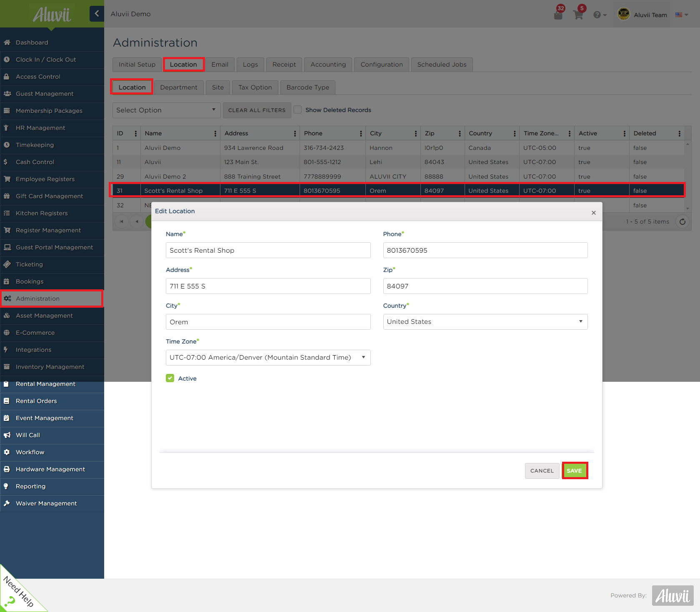The image size is (700, 612).
Task: Switch to the Initial Setup tab
Action: (137, 65)
